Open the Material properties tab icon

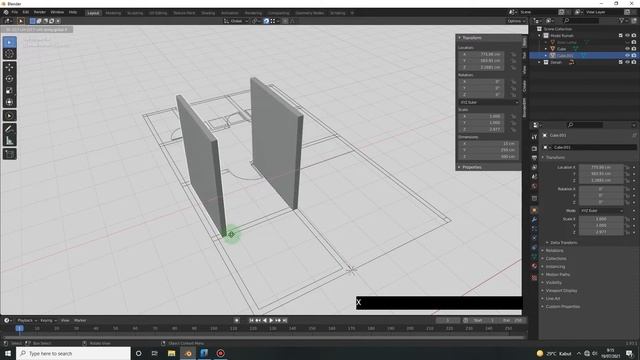(x=534, y=266)
